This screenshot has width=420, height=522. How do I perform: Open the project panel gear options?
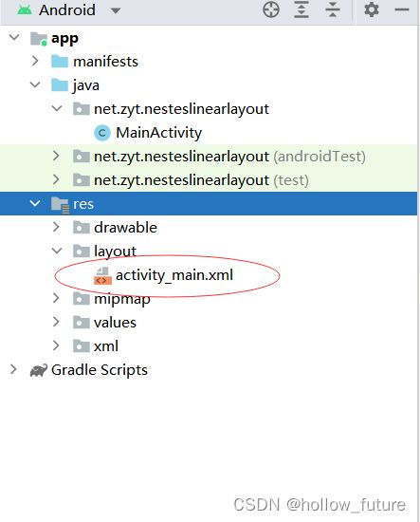[371, 9]
